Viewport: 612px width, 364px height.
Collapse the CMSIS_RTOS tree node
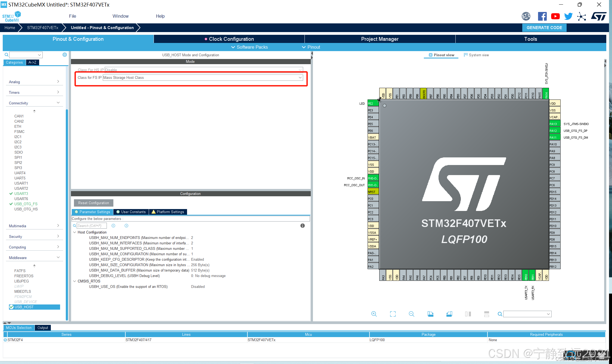click(x=74, y=281)
